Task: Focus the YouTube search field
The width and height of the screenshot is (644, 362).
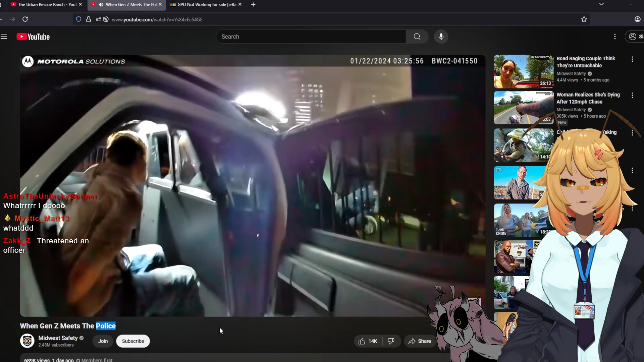Action: (x=311, y=37)
